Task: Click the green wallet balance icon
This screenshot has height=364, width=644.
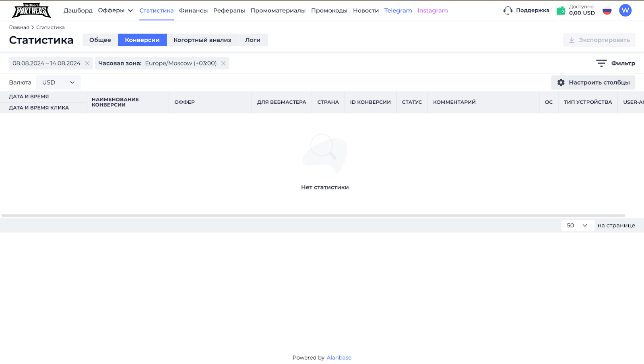Action: pos(561,10)
